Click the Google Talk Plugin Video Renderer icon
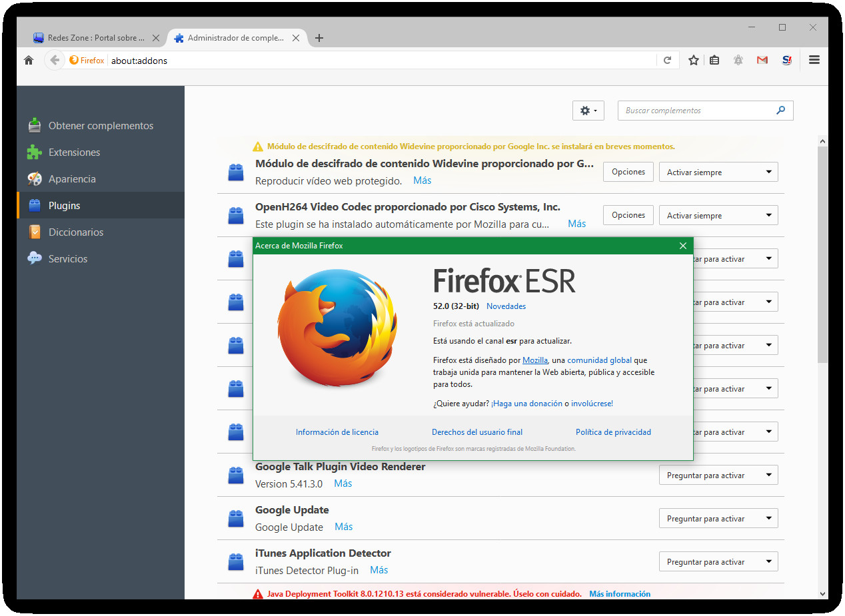 [x=236, y=475]
